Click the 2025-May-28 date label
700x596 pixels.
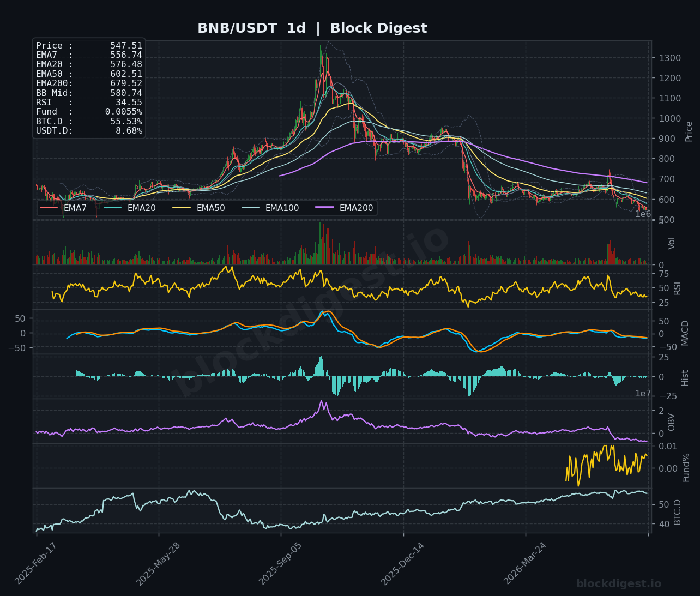(158, 564)
